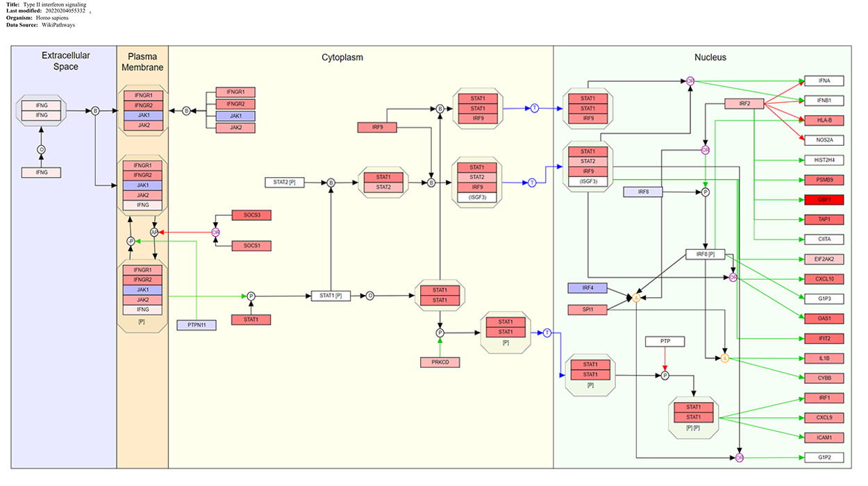Click the O circle above the lone IFNG box
Viewport: 868px width, 486px height.
click(41, 149)
